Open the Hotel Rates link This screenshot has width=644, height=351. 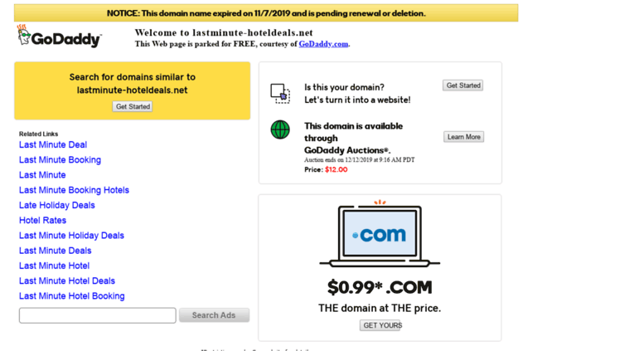[43, 220]
